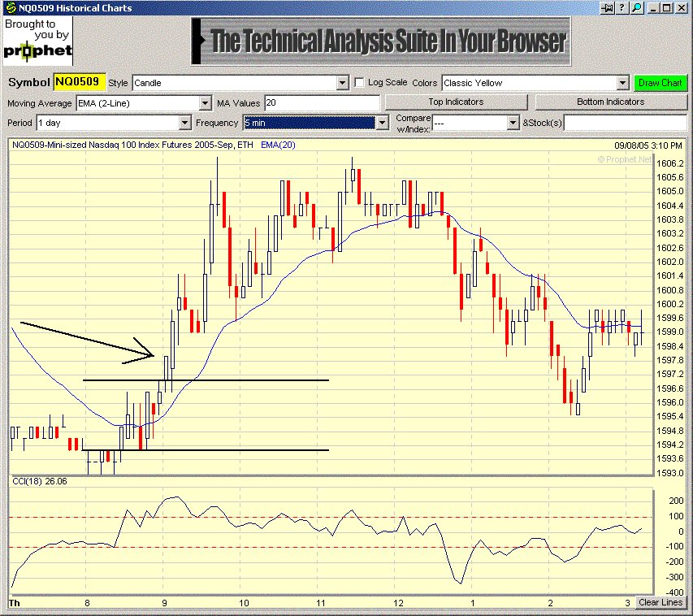Click the Technical Analysis Suite banner
Image resolution: width=693 pixels, height=616 pixels.
pyautogui.click(x=381, y=41)
